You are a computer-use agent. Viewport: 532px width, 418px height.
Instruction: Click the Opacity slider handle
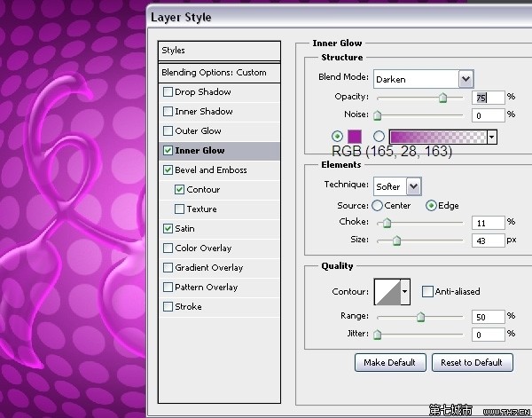442,99
